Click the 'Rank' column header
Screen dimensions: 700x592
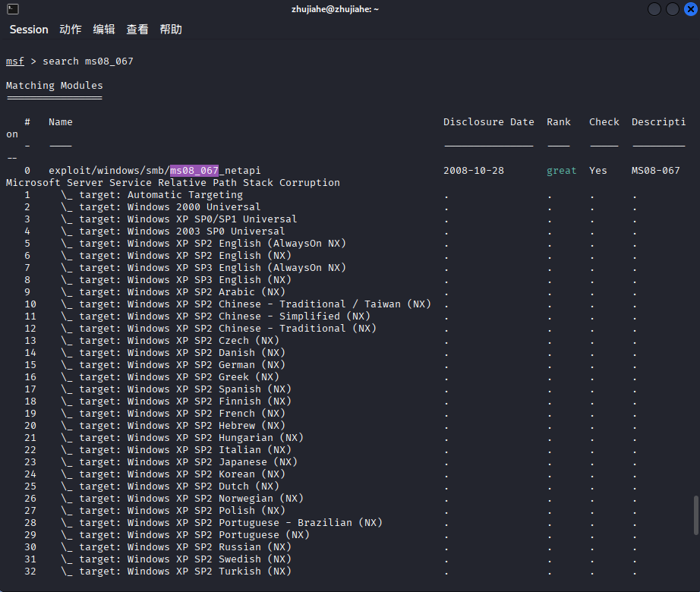pos(559,121)
